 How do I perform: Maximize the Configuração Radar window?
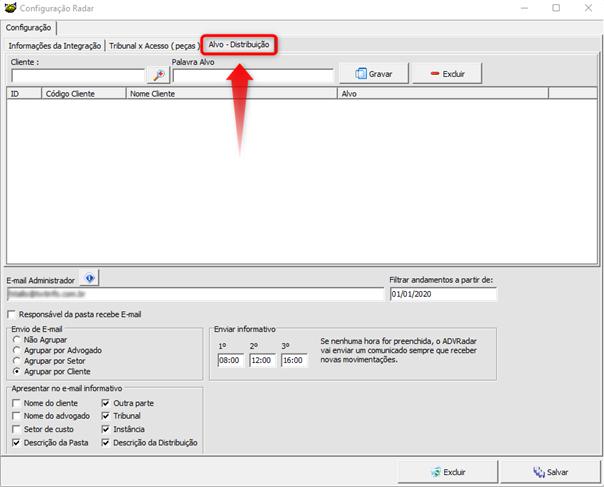[556, 8]
